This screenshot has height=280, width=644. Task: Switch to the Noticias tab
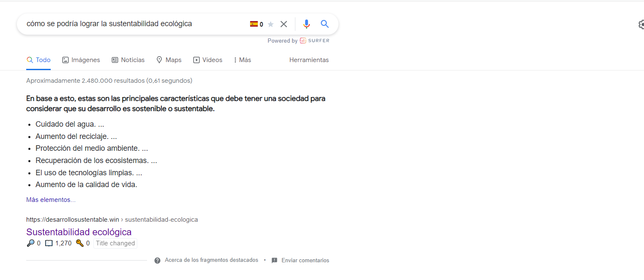click(x=128, y=60)
